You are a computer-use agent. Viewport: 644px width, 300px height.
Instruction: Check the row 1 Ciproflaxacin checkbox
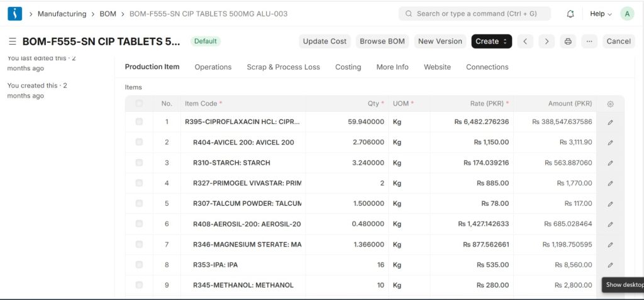139,121
